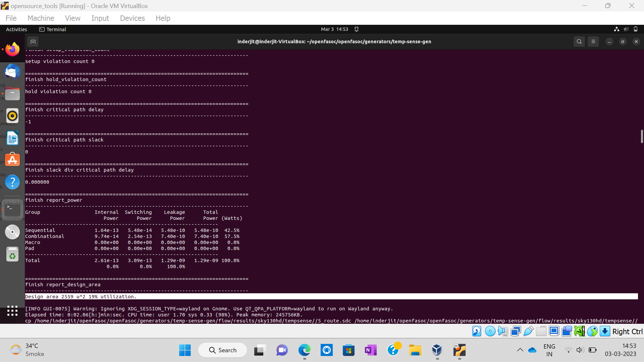Toggle the Wi-Fi icon in Windows system tray
Image resolution: width=644 pixels, height=362 pixels.
[568, 350]
